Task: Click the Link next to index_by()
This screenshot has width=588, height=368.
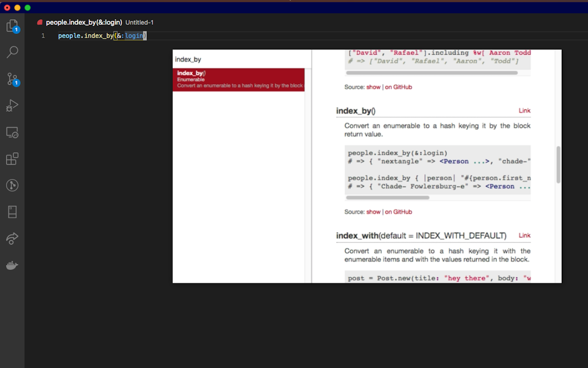Action: coord(525,110)
